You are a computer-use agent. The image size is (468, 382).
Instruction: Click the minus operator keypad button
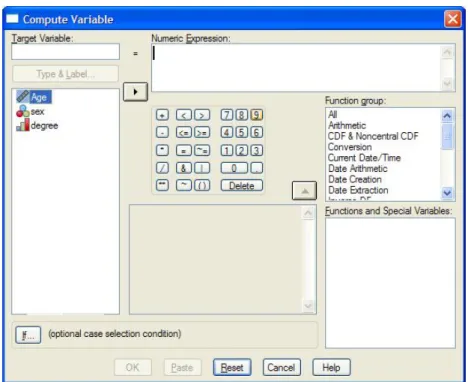click(162, 133)
